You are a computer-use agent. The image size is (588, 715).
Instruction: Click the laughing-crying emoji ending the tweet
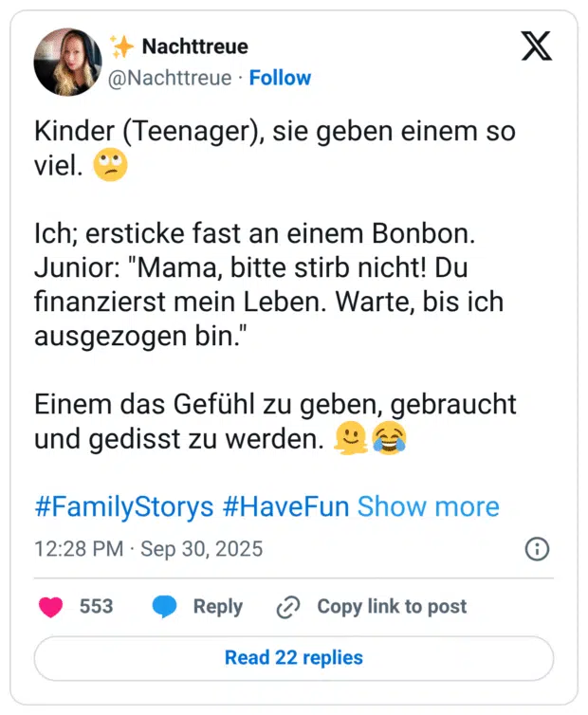[389, 439]
